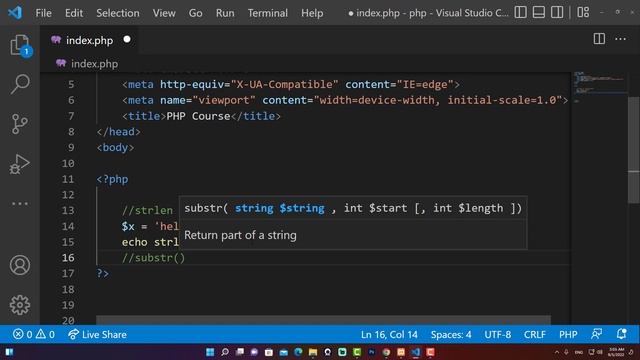This screenshot has height=360, width=640.
Task: Click the Ln 16, Col 14 cursor position
Action: click(x=389, y=334)
